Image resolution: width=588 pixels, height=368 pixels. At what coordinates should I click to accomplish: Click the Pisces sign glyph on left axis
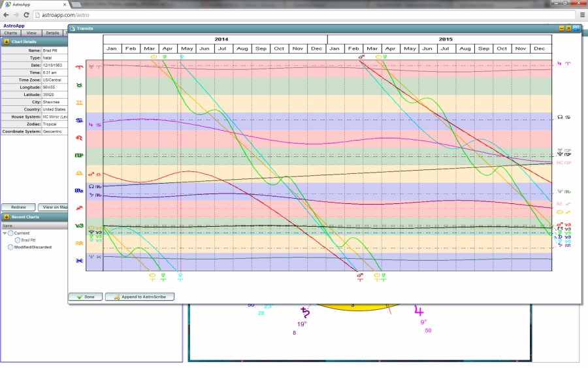(79, 260)
